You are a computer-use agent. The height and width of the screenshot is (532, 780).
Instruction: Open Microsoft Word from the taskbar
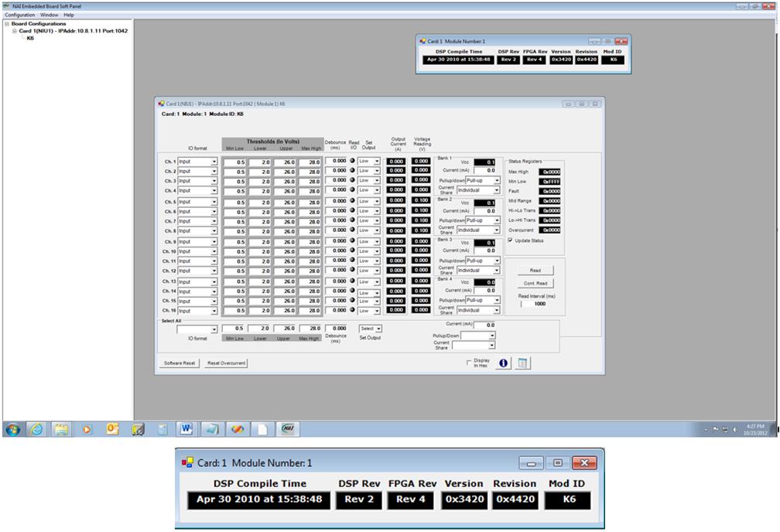186,429
